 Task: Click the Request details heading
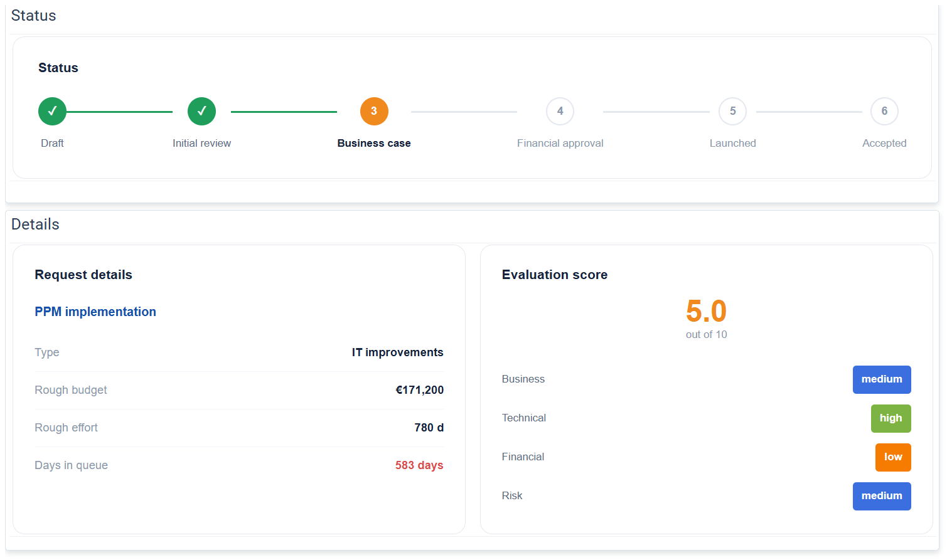83,275
